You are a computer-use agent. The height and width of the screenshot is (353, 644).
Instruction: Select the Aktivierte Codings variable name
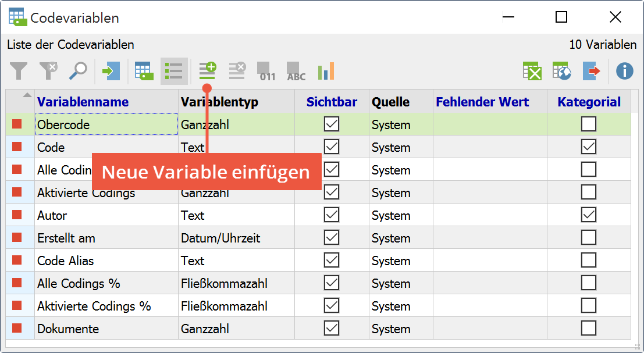(x=86, y=193)
